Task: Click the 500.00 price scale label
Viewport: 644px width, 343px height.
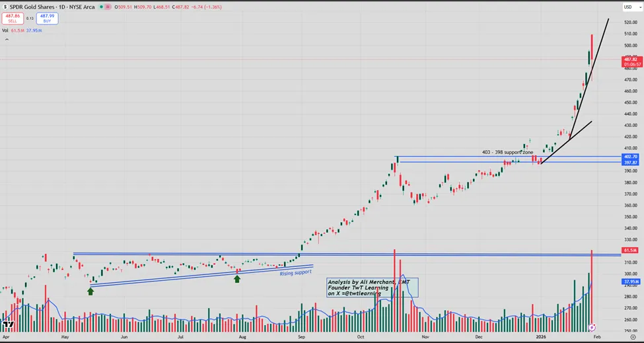Action: (x=630, y=46)
